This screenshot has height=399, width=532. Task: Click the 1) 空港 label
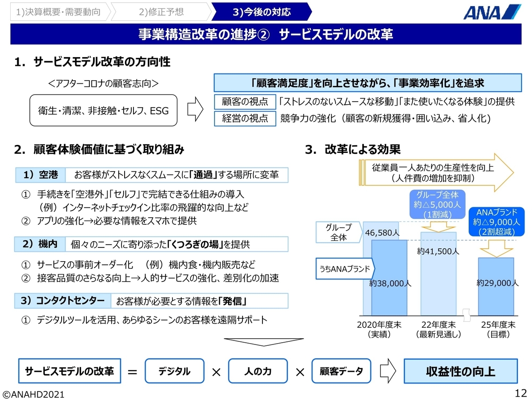click(x=41, y=175)
